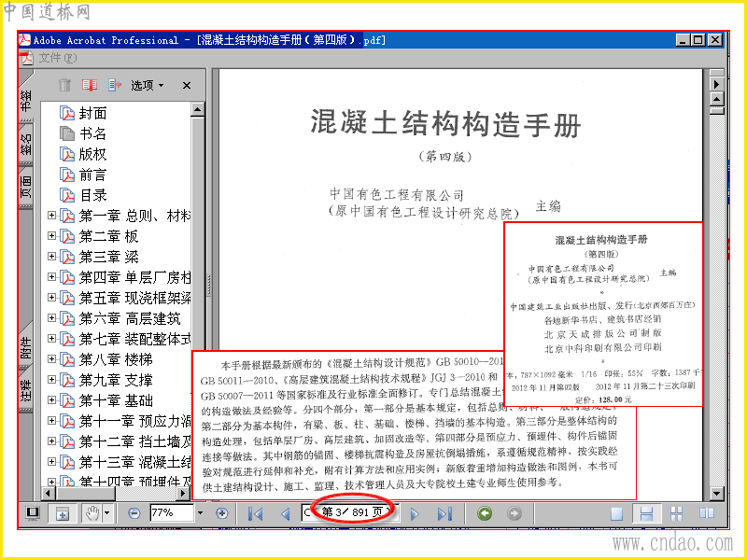747x560 pixels.
Task: Click the 77% zoom input field
Action: pos(172,513)
